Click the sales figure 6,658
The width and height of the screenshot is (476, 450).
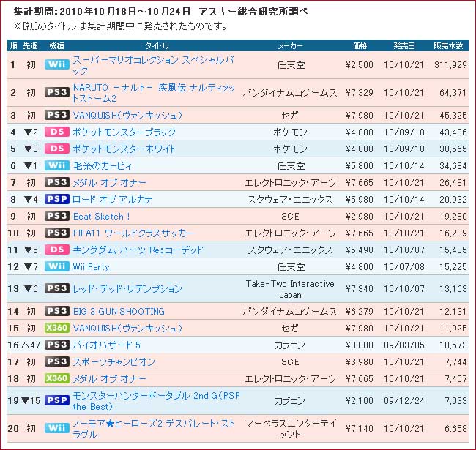pyautogui.click(x=455, y=429)
